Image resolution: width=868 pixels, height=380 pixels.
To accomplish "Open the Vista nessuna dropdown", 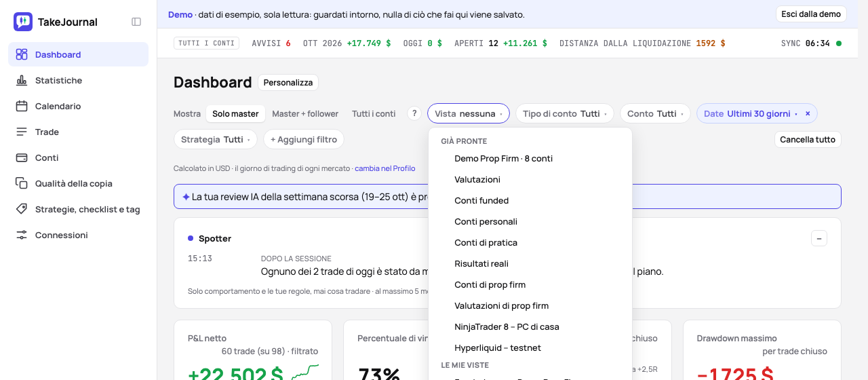I will click(x=469, y=113).
